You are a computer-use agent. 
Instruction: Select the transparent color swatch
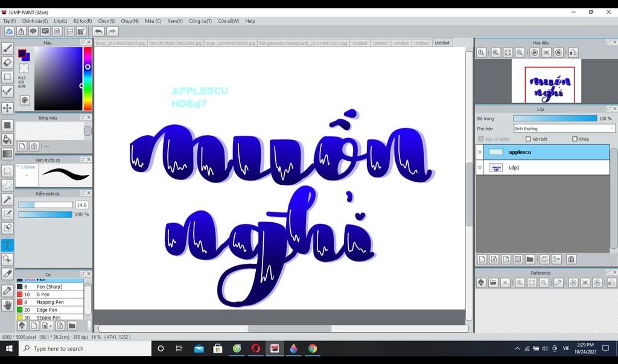(24, 68)
